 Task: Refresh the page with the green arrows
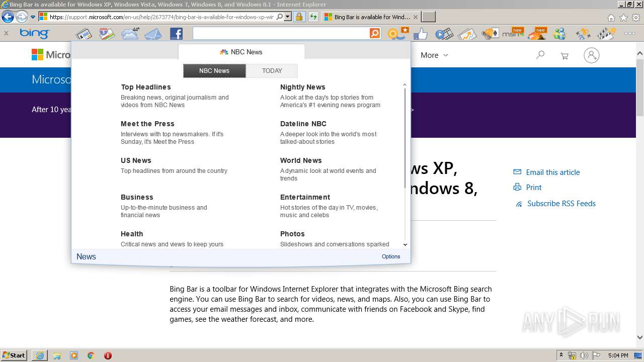click(x=313, y=17)
